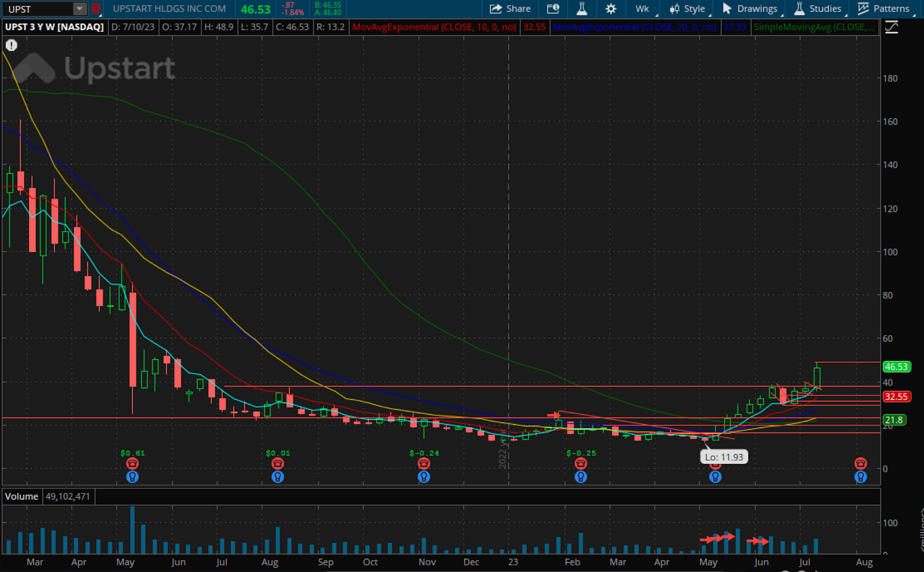Click the $-0.24 earnings value
This screenshot has width=924, height=572.
pyautogui.click(x=425, y=453)
